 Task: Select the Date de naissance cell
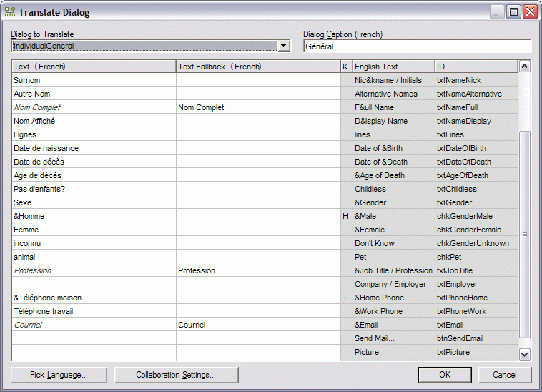94,148
